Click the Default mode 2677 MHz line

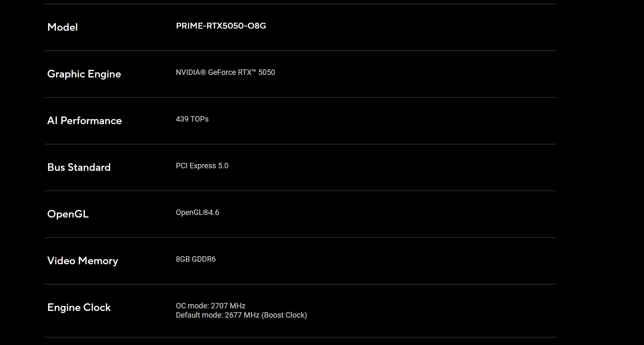click(x=217, y=315)
